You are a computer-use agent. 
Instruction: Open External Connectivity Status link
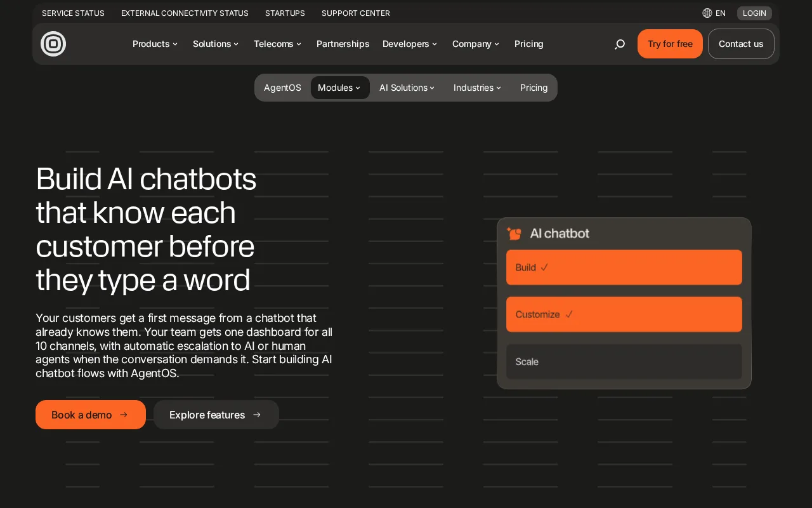point(185,13)
